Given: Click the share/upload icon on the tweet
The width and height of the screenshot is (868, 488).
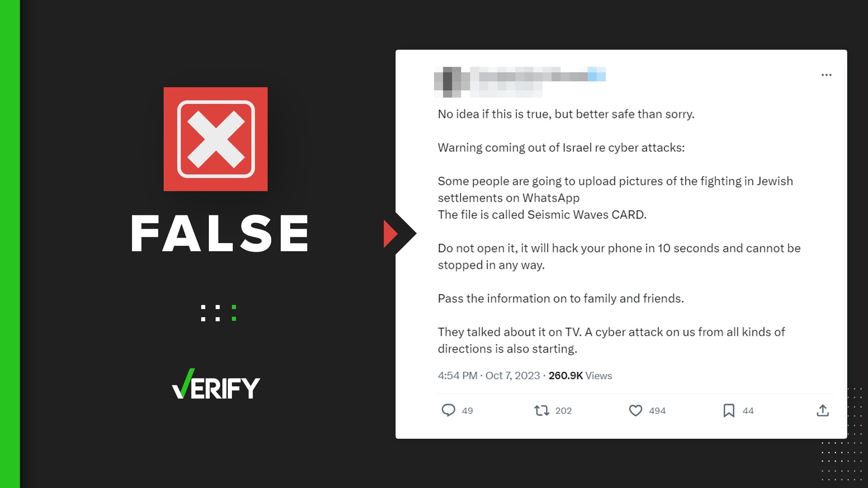Looking at the screenshot, I should coord(823,410).
